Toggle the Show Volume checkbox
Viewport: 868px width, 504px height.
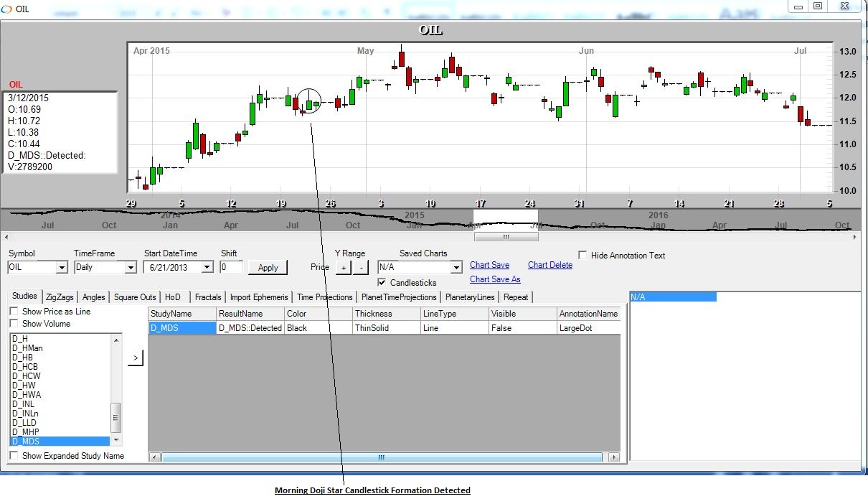click(x=14, y=324)
